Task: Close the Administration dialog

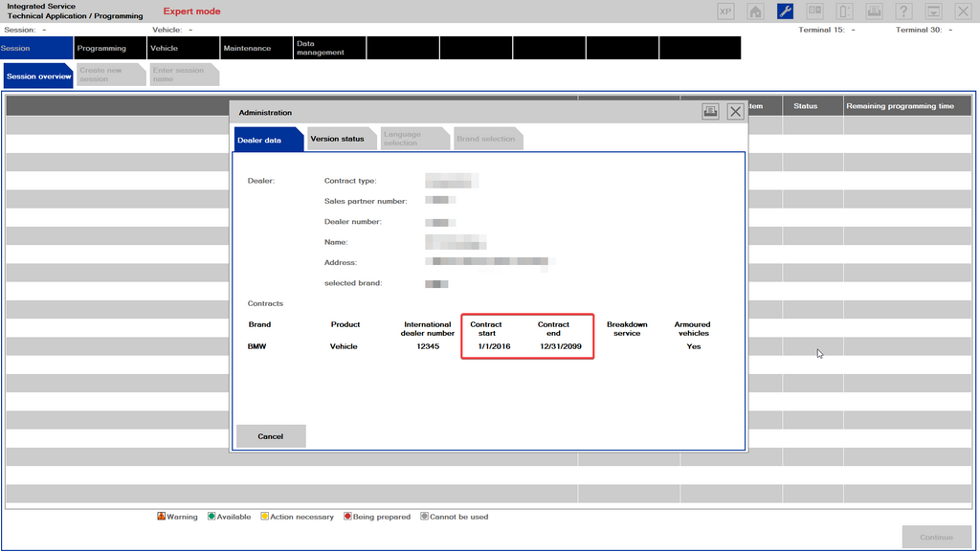Action: click(735, 112)
